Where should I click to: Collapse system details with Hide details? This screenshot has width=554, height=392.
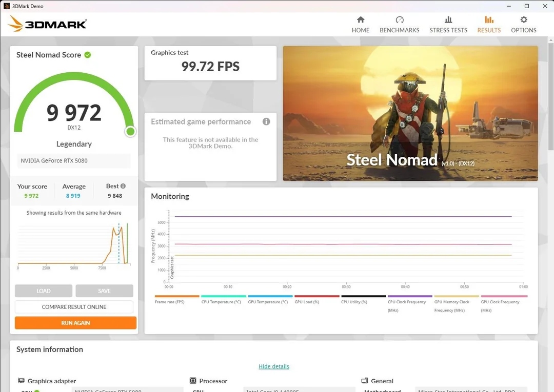[x=273, y=366]
